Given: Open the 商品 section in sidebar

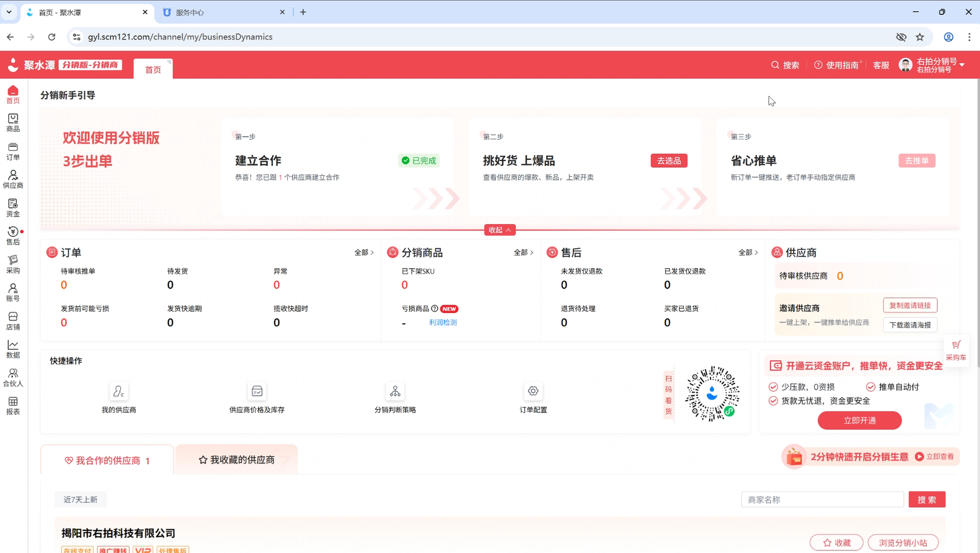Looking at the screenshot, I should [13, 122].
